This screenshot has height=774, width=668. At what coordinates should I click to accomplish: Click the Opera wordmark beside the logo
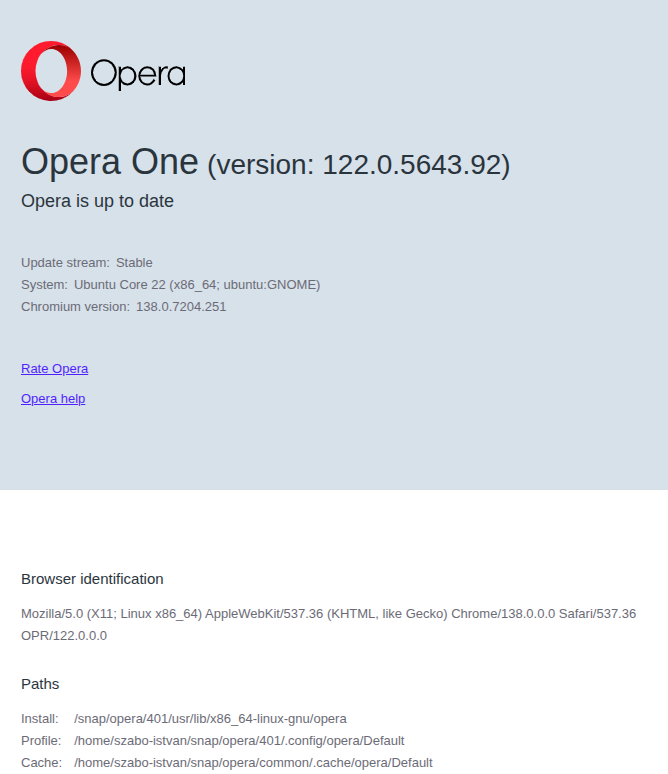tap(138, 74)
